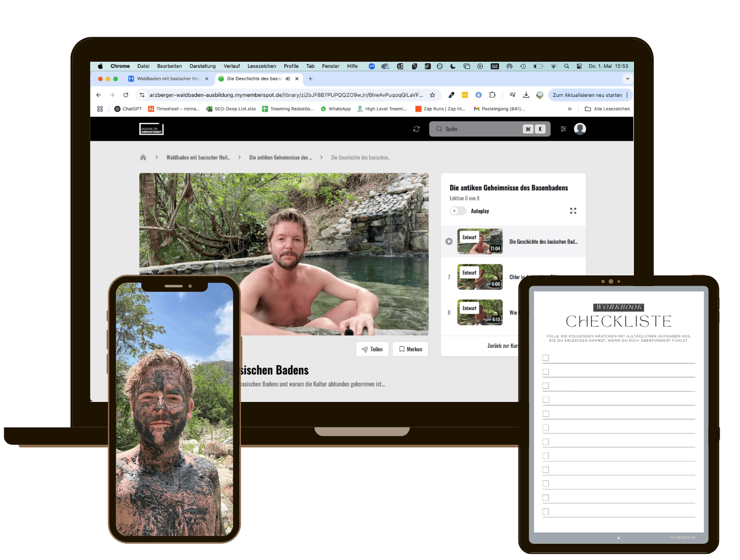Screen dimensions: 740x560
Task: Open the kebab menu beside 'Zum Aktualisieren neu starten'
Action: tap(627, 95)
